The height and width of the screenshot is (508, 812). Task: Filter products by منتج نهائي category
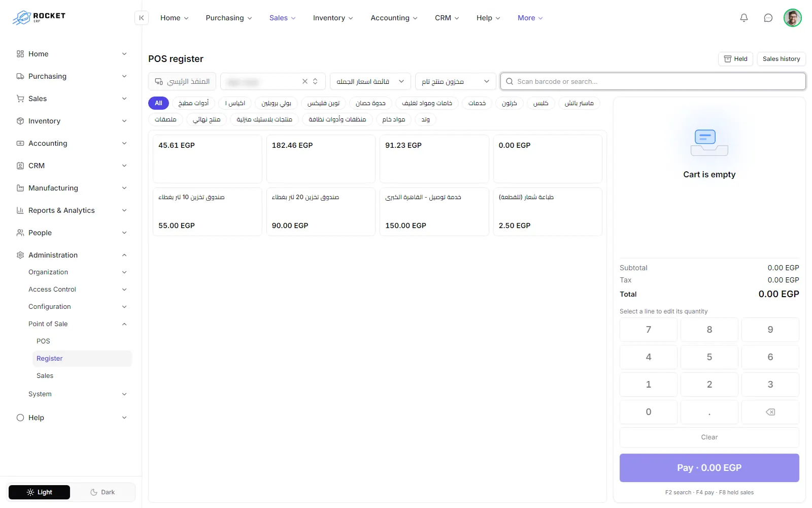pos(207,119)
